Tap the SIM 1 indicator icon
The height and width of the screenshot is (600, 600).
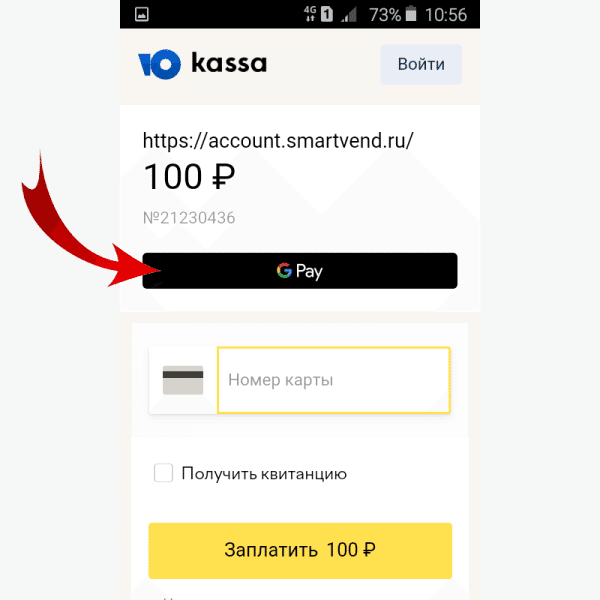point(326,14)
